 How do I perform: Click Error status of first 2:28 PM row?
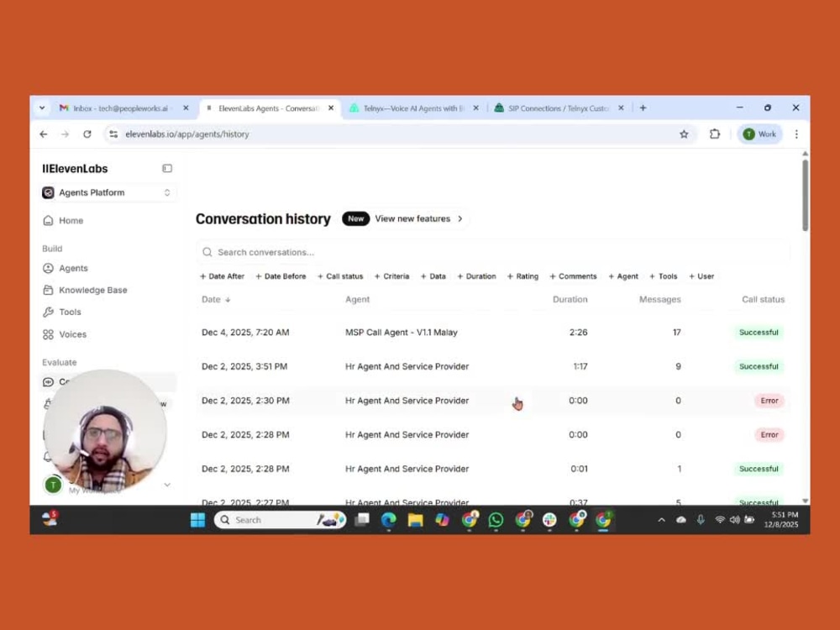(x=769, y=435)
